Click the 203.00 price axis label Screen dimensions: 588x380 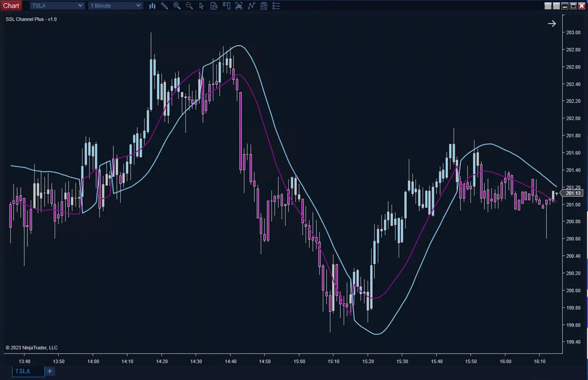click(x=573, y=32)
